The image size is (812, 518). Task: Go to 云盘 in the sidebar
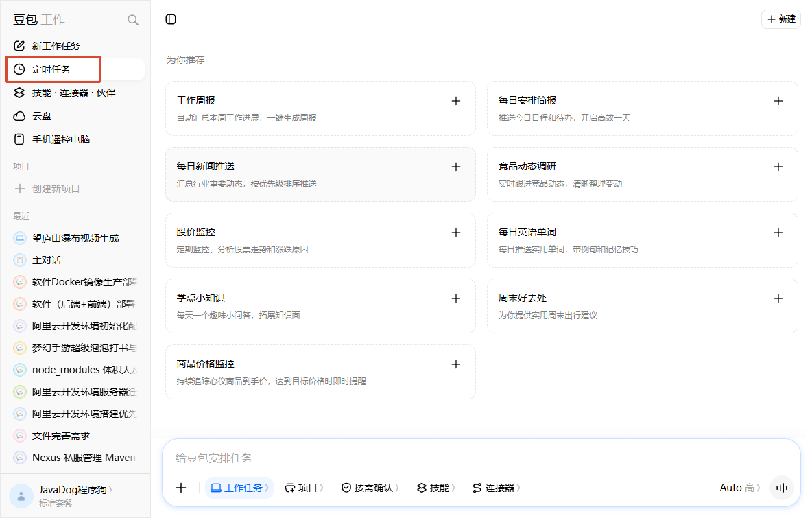(75, 116)
